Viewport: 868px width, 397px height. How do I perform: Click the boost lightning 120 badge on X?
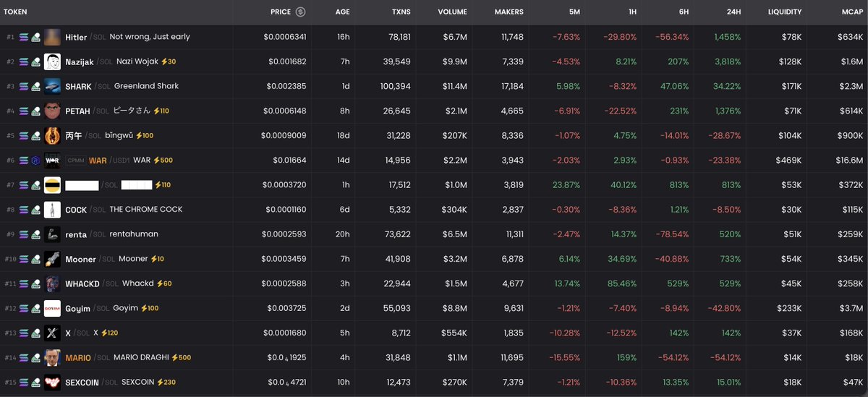coord(109,332)
